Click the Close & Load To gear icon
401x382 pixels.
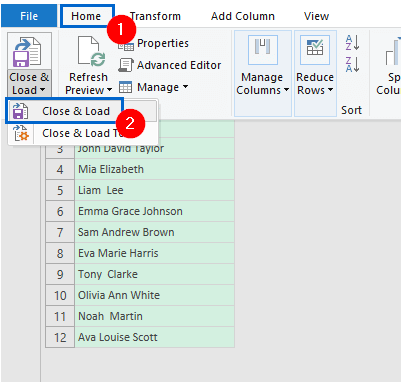[21, 133]
